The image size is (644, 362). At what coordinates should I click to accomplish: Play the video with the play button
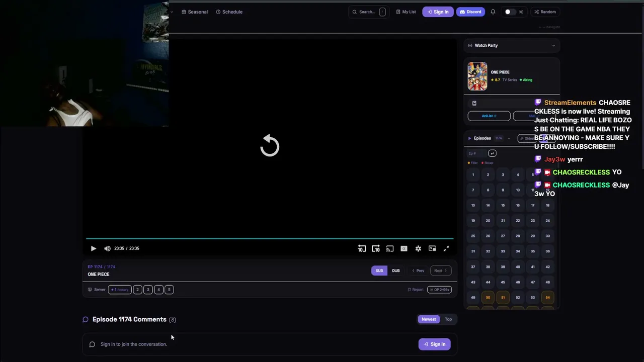pos(93,248)
